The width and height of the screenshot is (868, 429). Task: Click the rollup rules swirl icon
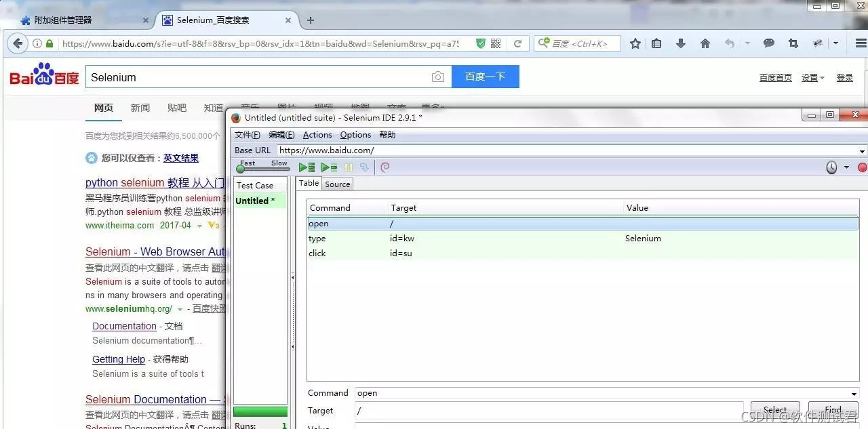[x=385, y=167]
